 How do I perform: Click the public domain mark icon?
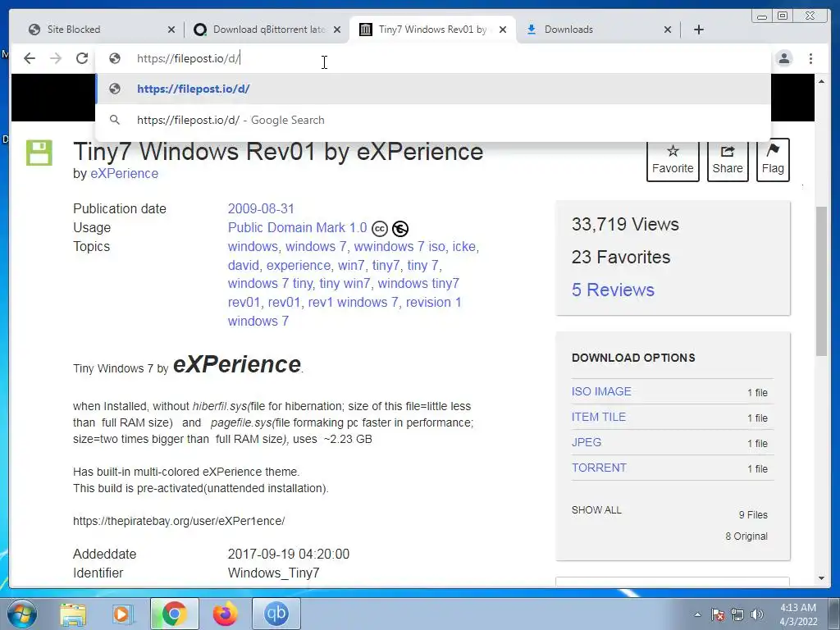(x=400, y=229)
